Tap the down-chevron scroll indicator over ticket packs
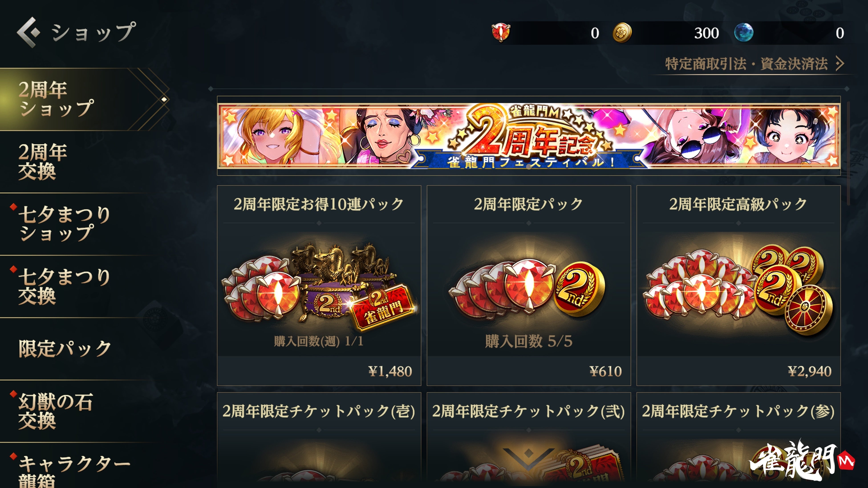 [528, 458]
